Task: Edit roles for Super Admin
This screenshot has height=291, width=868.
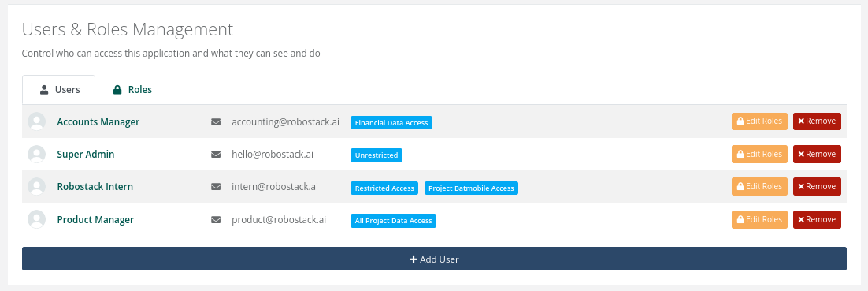Action: (759, 154)
